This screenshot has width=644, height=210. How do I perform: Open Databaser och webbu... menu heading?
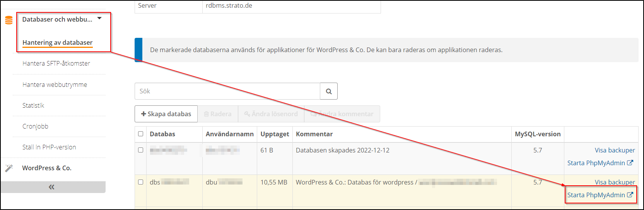pyautogui.click(x=57, y=19)
